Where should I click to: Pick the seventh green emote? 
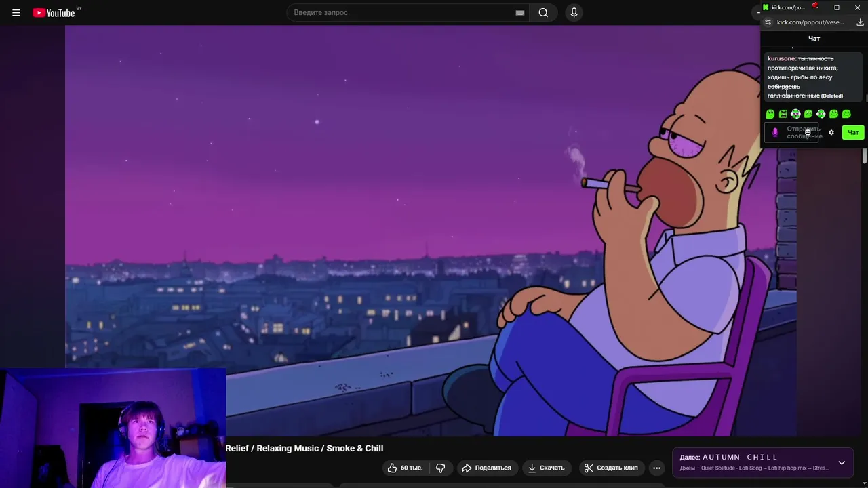click(x=846, y=114)
